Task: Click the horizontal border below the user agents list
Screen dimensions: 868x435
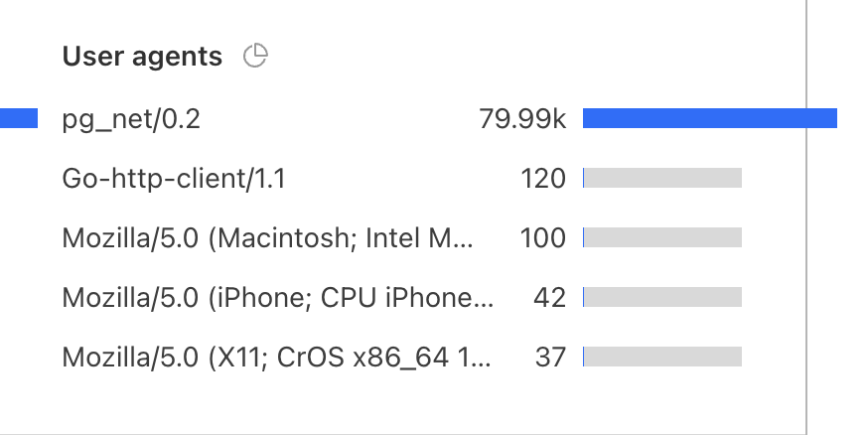Action: click(x=397, y=433)
